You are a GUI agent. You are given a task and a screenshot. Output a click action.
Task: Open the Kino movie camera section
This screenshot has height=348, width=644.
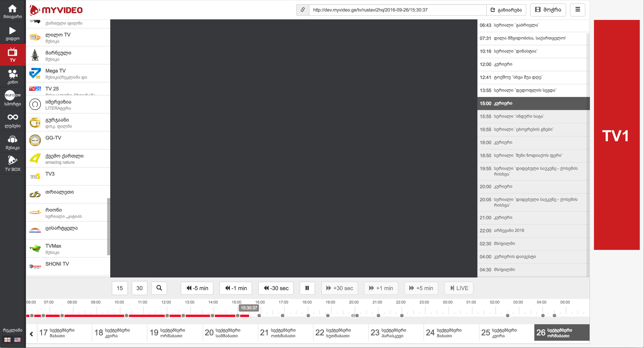pyautogui.click(x=12, y=77)
